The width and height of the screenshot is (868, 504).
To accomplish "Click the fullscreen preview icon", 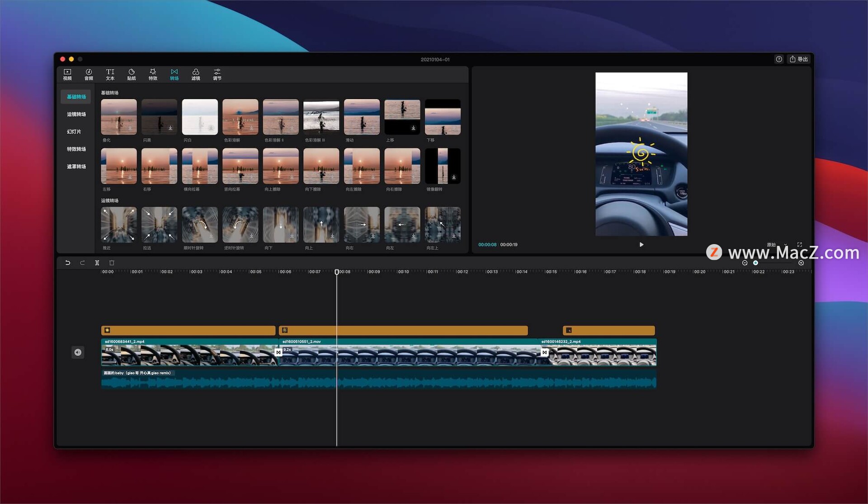I will 799,245.
